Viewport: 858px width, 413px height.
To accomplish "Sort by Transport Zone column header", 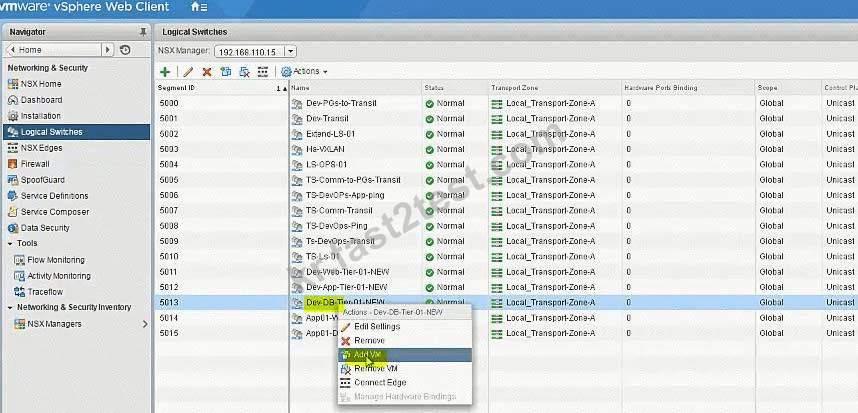I will 555,88.
